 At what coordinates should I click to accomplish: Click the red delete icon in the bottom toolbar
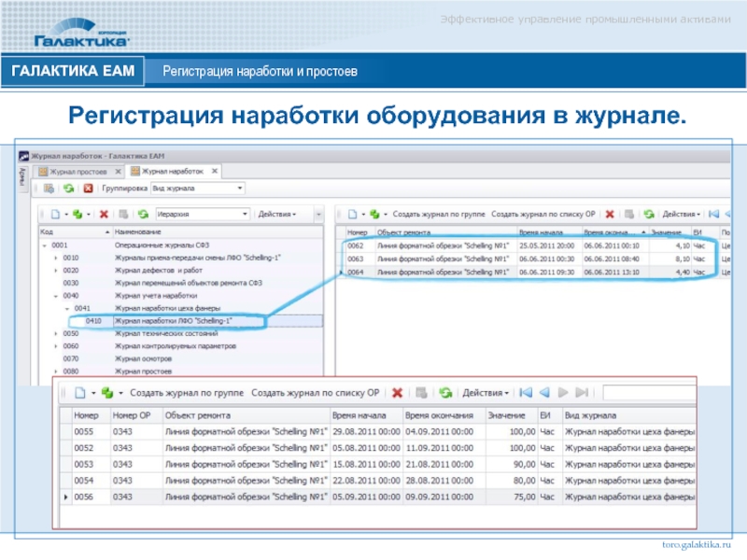tap(397, 393)
